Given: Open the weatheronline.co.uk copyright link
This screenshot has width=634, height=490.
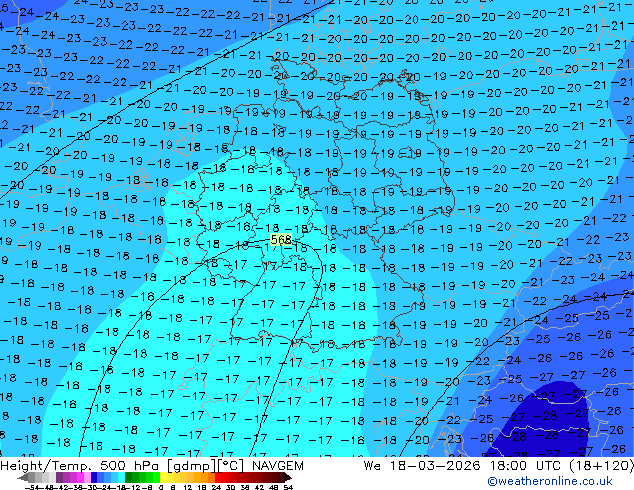Looking at the screenshot, I should pos(550,481).
